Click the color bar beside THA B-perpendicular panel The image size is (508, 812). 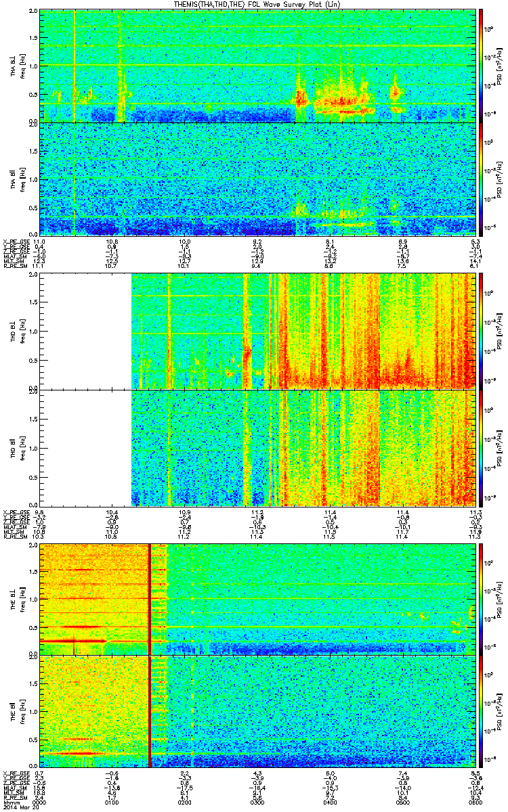point(481,66)
